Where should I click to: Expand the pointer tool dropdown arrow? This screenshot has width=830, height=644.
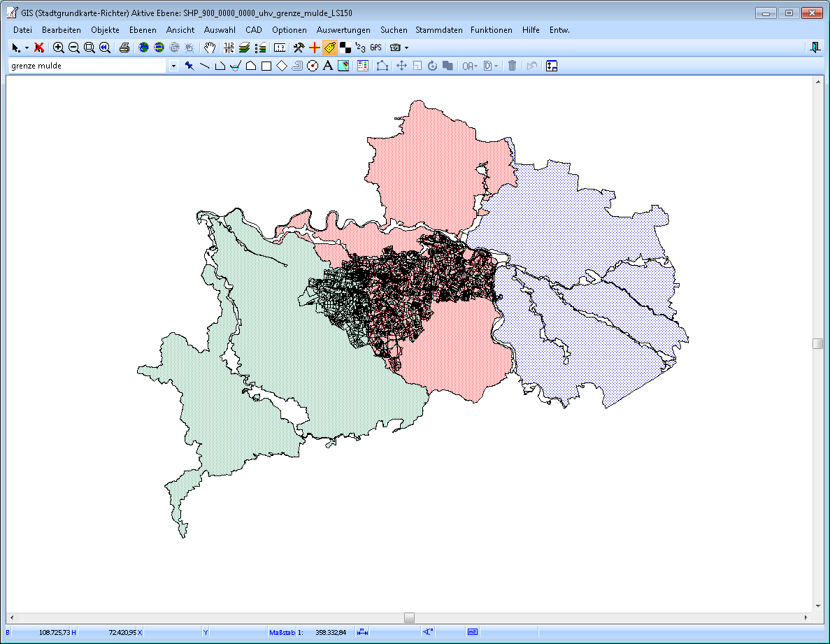27,48
